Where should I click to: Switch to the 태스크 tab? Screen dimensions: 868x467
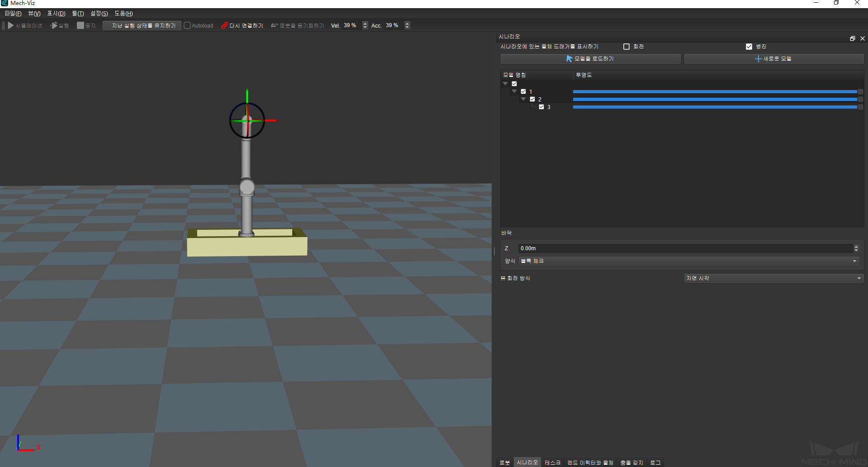coord(553,462)
